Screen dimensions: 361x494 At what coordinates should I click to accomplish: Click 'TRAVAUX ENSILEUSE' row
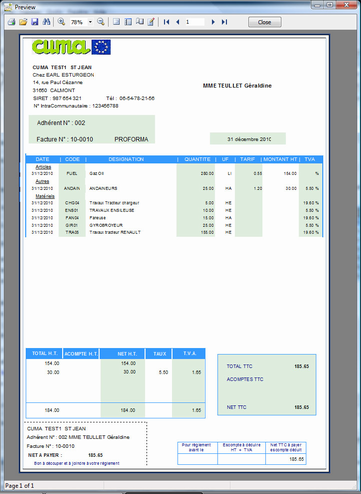pyautogui.click(x=112, y=210)
